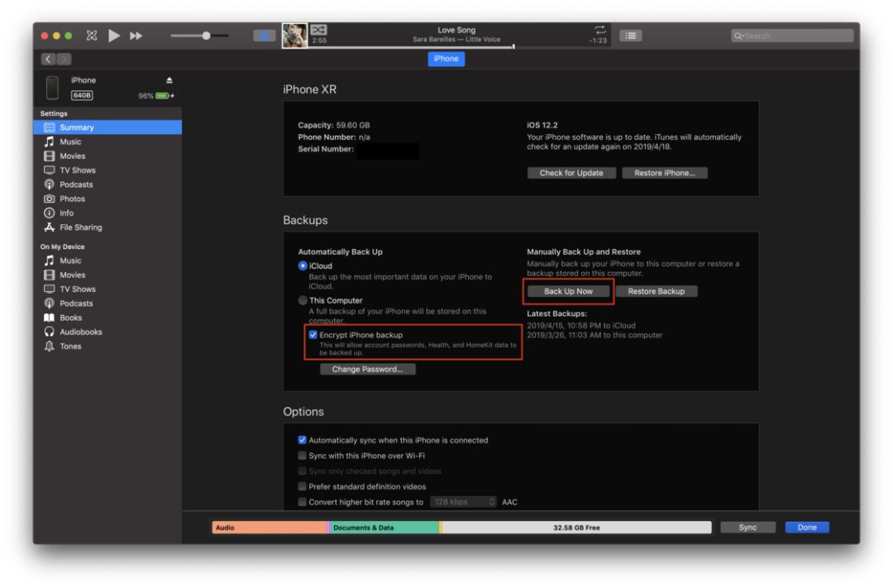893x588 pixels.
Task: Select the iPhone tab button
Action: [x=446, y=59]
